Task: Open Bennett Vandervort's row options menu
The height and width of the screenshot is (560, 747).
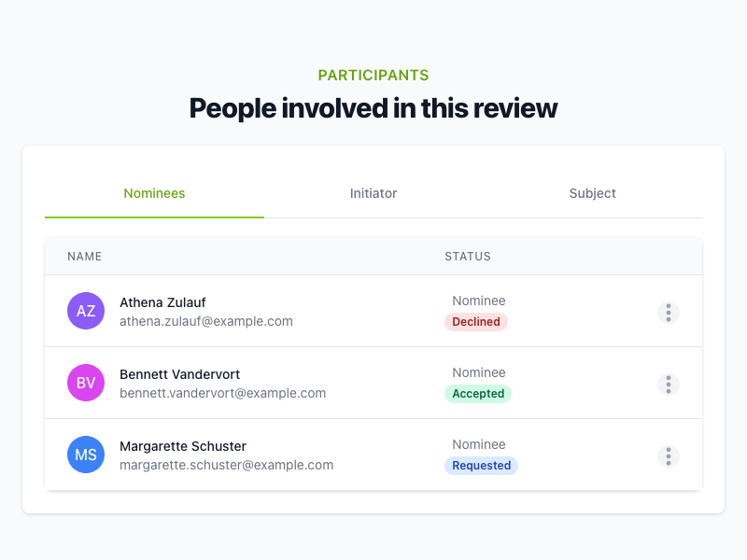Action: click(668, 384)
